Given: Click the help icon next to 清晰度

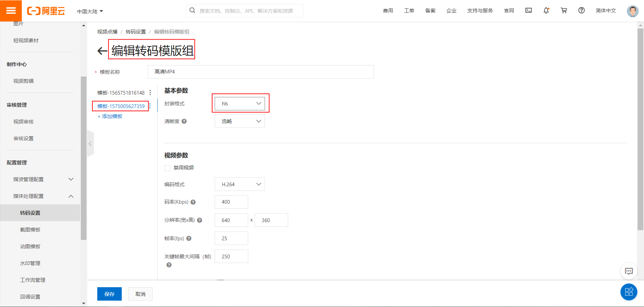Looking at the screenshot, I should (x=184, y=121).
